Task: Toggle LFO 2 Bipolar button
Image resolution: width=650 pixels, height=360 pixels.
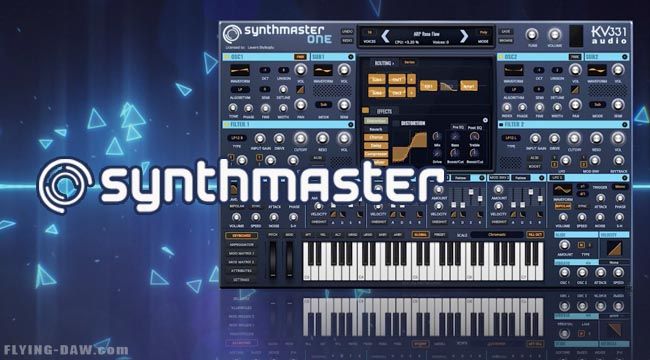Action: click(563, 206)
